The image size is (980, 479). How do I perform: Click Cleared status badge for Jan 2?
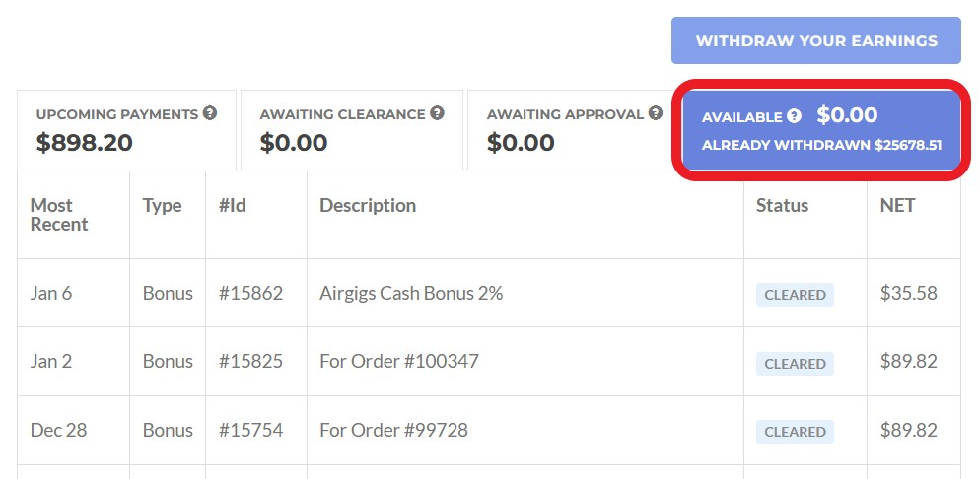pyautogui.click(x=795, y=363)
